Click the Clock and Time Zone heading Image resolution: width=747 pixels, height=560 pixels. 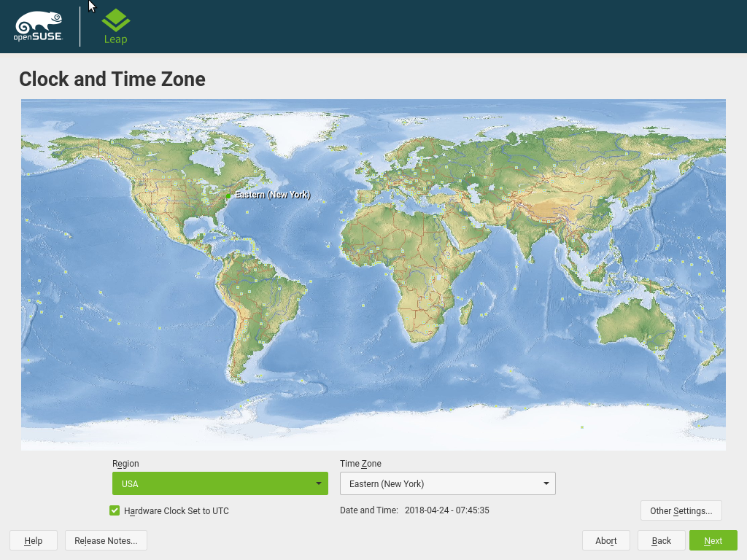coord(112,79)
